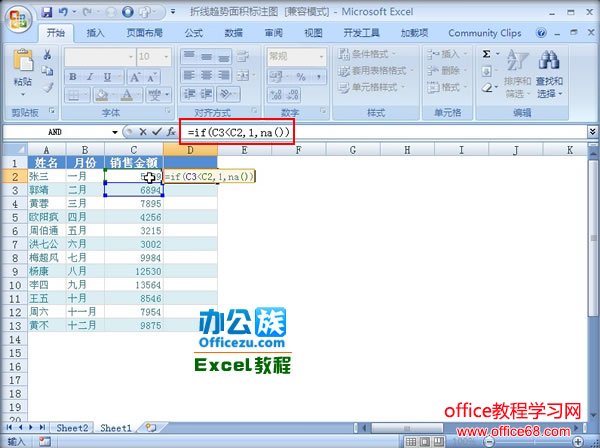Image resolution: width=600 pixels, height=448 pixels.
Task: Confirm formula with checkmark
Action: coord(156,132)
